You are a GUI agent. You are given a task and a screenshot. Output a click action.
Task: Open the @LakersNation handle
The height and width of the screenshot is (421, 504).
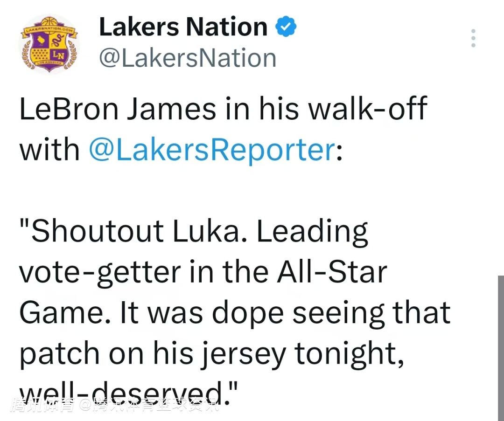188,58
